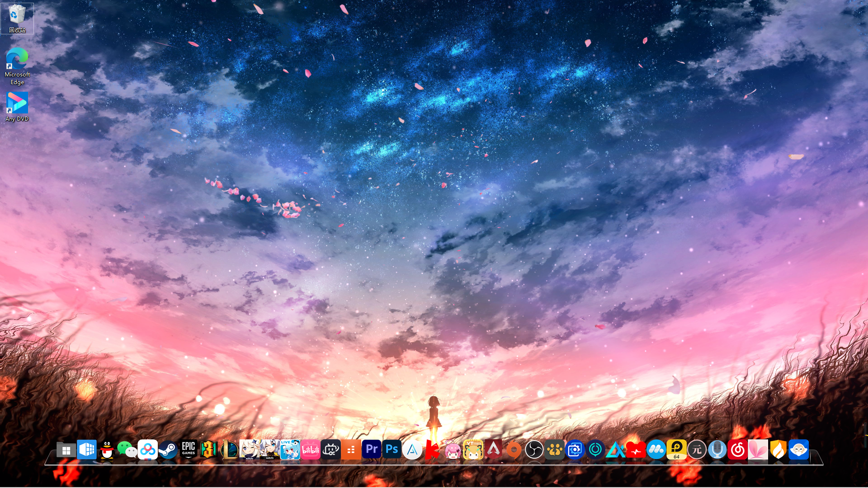Viewport: 868px width, 488px height.
Task: Launch OBS Studio from the dock
Action: click(534, 450)
